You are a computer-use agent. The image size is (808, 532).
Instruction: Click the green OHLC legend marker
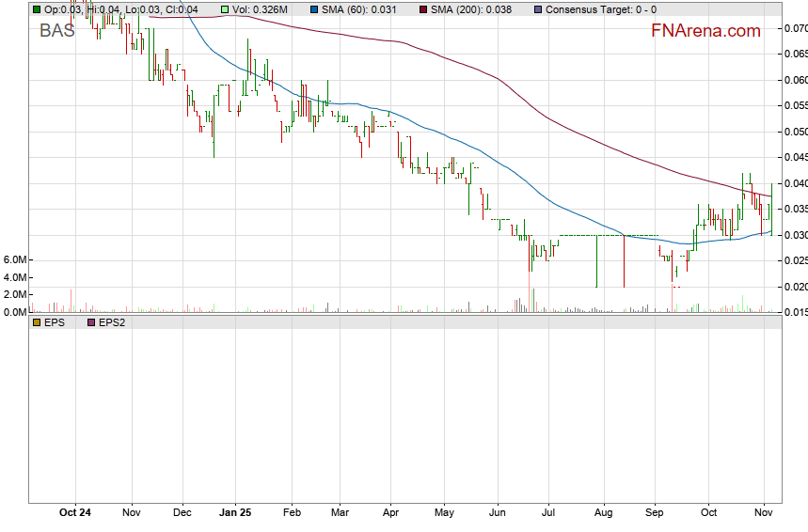pyautogui.click(x=37, y=9)
